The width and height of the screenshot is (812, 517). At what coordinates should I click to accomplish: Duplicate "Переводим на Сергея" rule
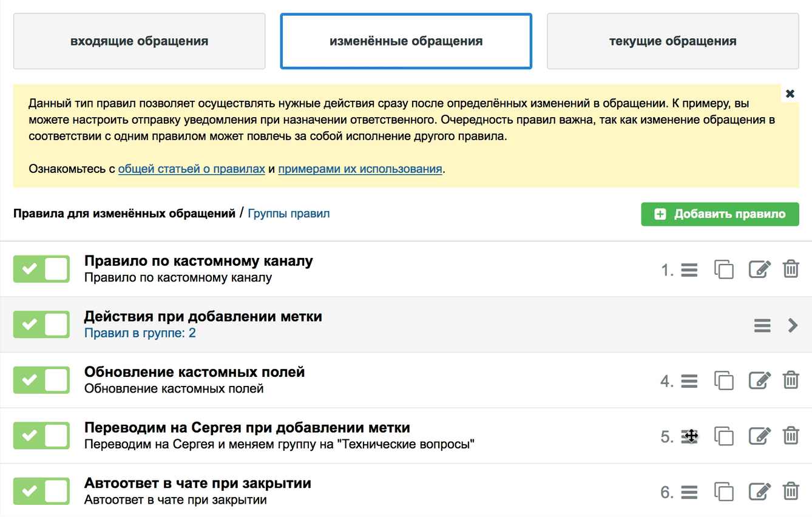[724, 436]
